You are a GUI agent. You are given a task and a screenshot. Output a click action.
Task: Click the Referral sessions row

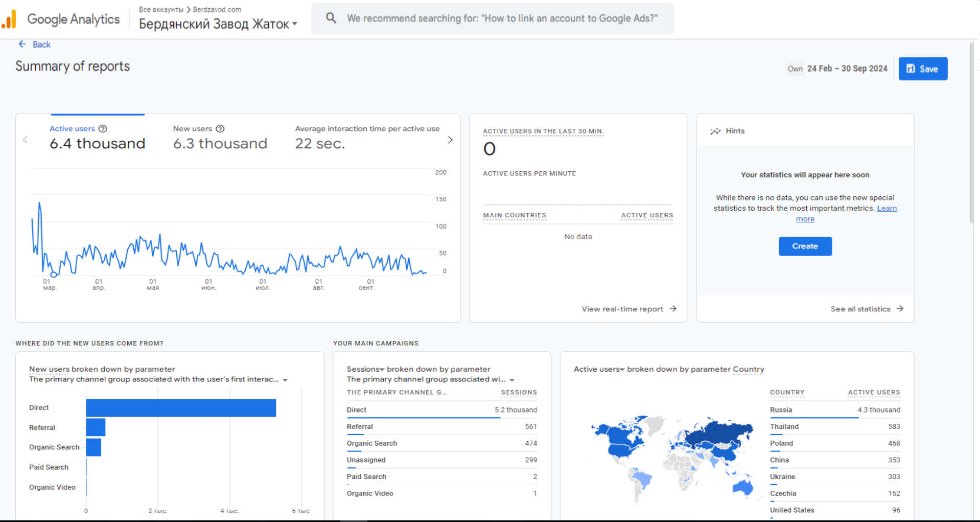(x=441, y=426)
